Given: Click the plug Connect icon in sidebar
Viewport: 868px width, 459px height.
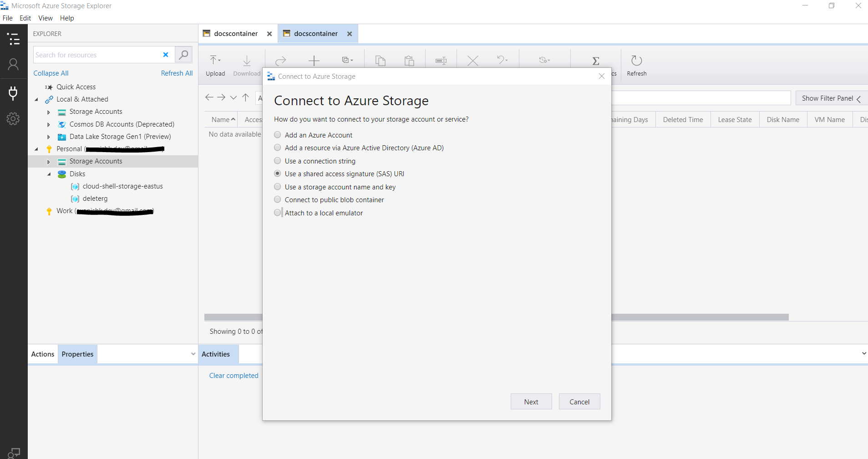Looking at the screenshot, I should pyautogui.click(x=13, y=93).
